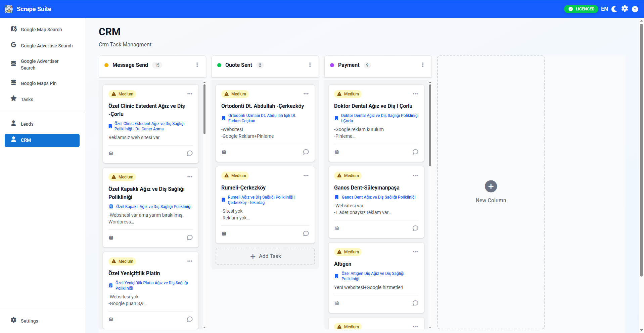This screenshot has height=333, width=644.
Task: Click the orange Message Send status dot
Action: pos(106,65)
